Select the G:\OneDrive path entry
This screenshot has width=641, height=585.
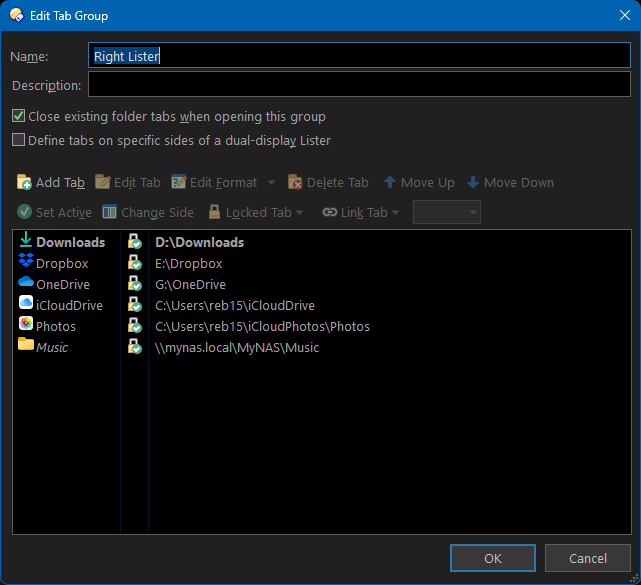(190, 285)
